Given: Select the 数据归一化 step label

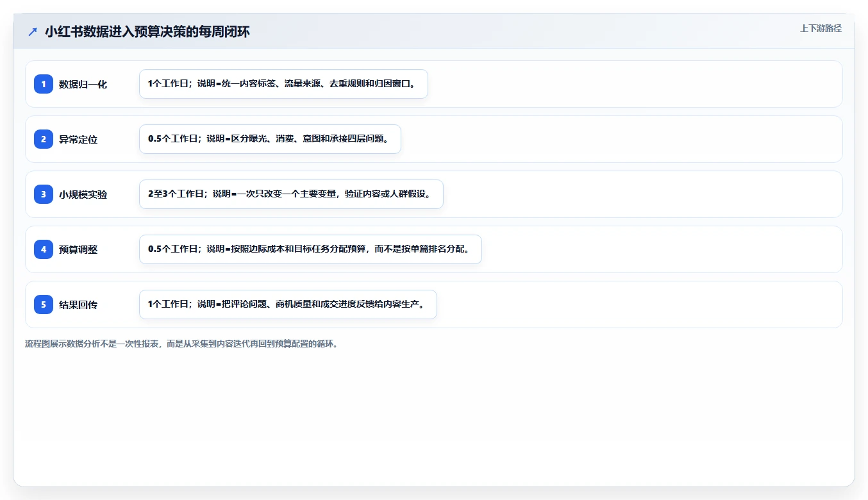Looking at the screenshot, I should [x=83, y=84].
